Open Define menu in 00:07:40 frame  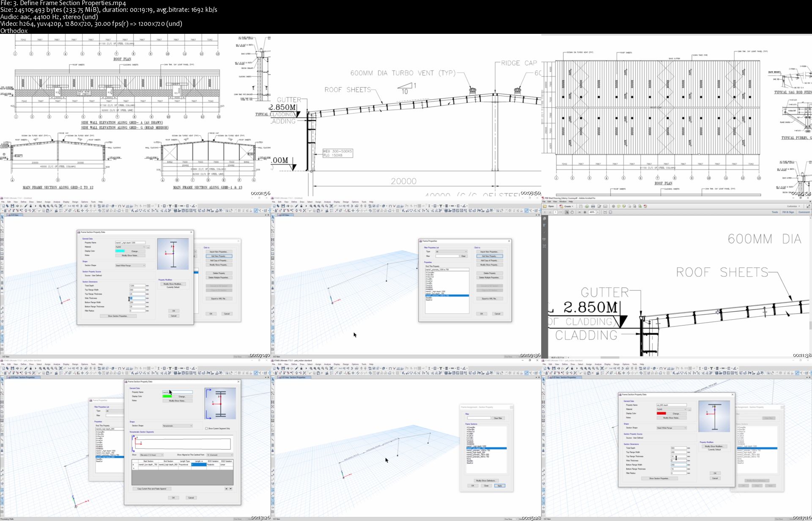23,202
